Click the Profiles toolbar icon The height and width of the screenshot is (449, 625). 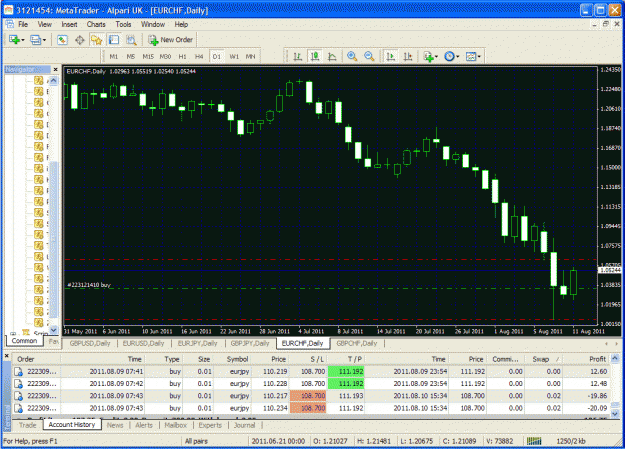click(x=35, y=40)
